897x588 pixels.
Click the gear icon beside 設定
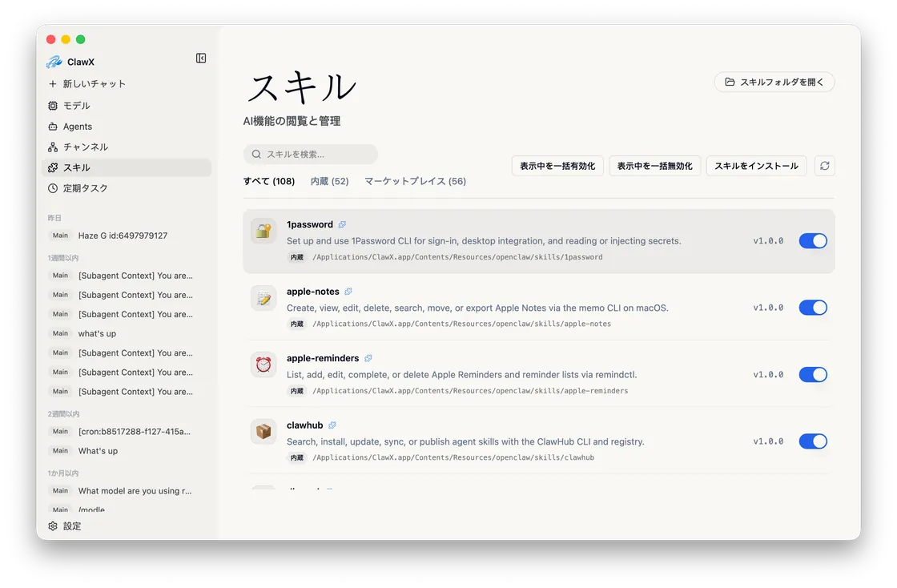53,526
